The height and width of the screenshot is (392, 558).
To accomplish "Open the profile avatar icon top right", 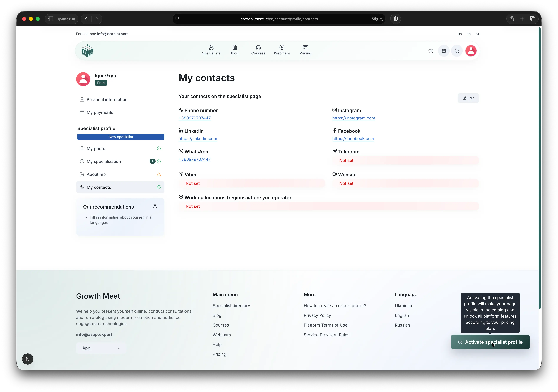I will 471,51.
